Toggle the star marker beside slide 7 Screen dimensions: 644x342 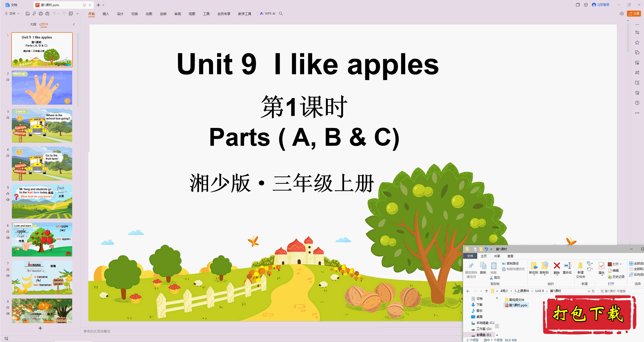click(x=8, y=270)
